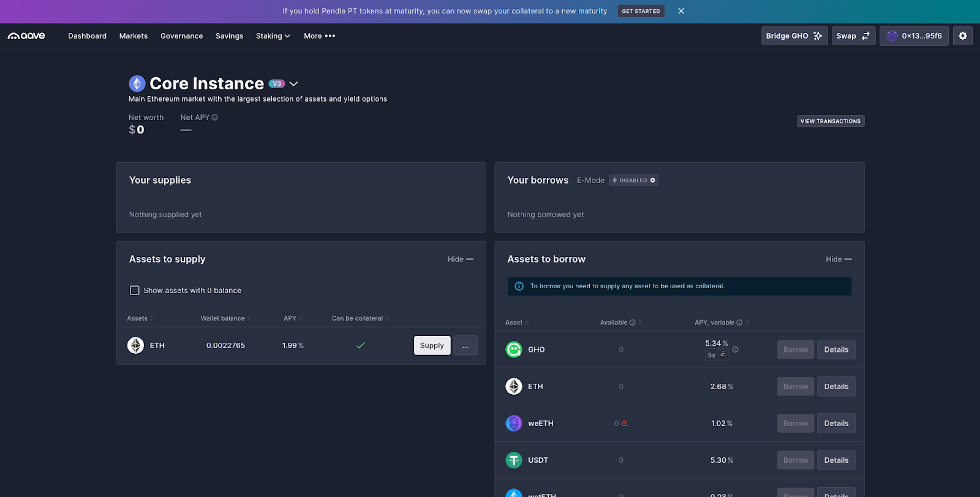
Task: Open the More menu
Action: (x=320, y=36)
